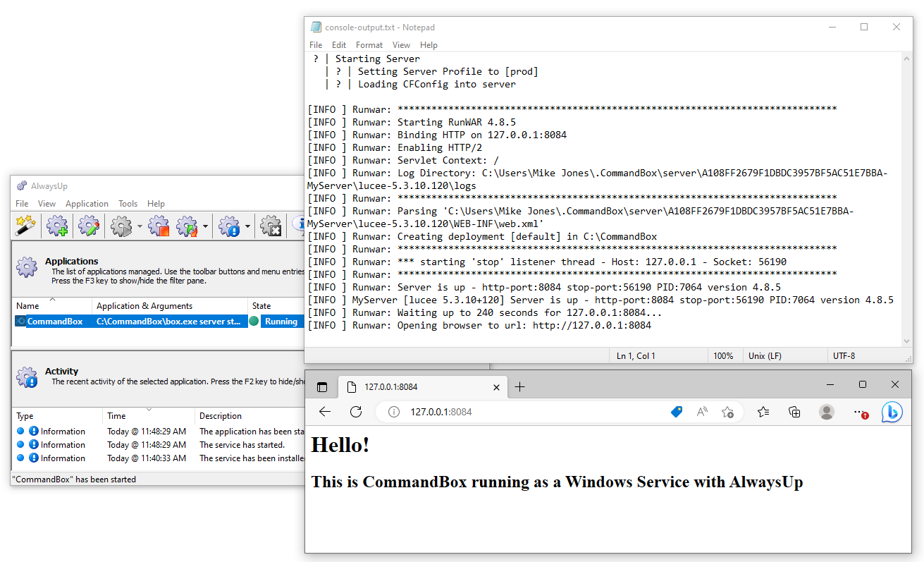Click the blue shopping tag icon in address bar
Viewport: 924px width, 562px height.
click(x=677, y=412)
